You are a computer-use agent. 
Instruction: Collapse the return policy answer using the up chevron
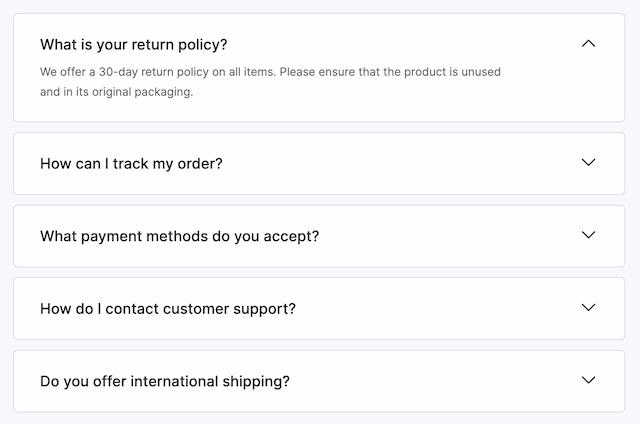(588, 44)
